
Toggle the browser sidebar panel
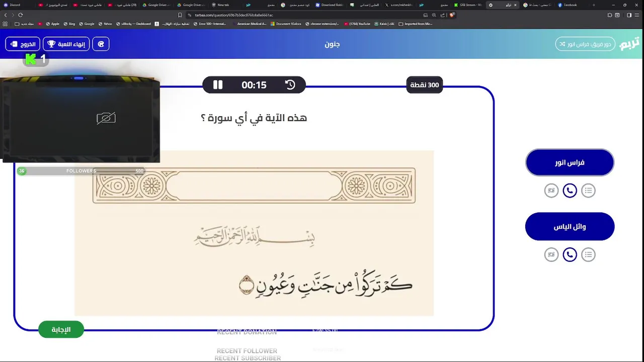[x=629, y=15]
